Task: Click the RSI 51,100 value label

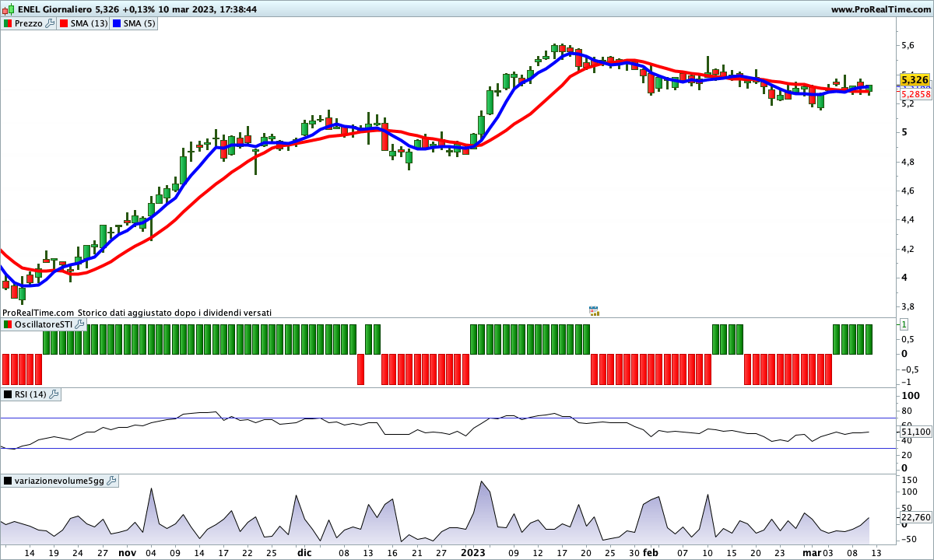Action: pyautogui.click(x=915, y=432)
